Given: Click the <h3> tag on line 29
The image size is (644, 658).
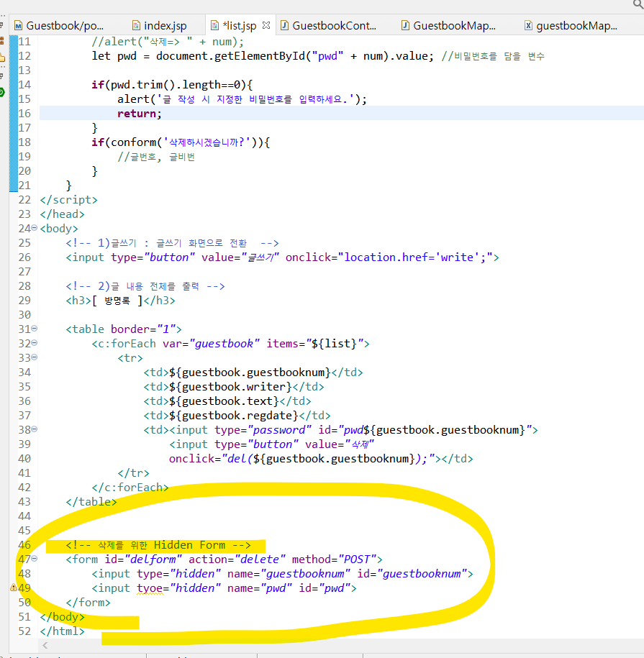Looking at the screenshot, I should pyautogui.click(x=78, y=301).
